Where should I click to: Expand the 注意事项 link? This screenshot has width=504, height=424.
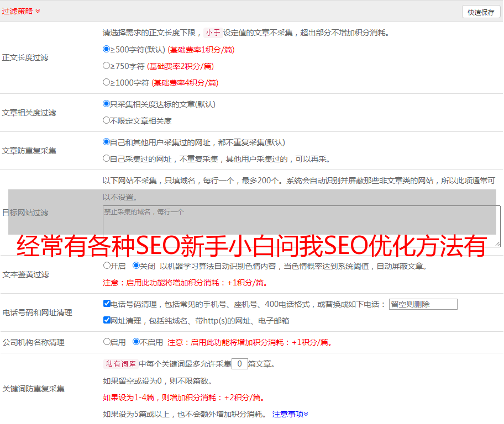pyautogui.click(x=290, y=414)
